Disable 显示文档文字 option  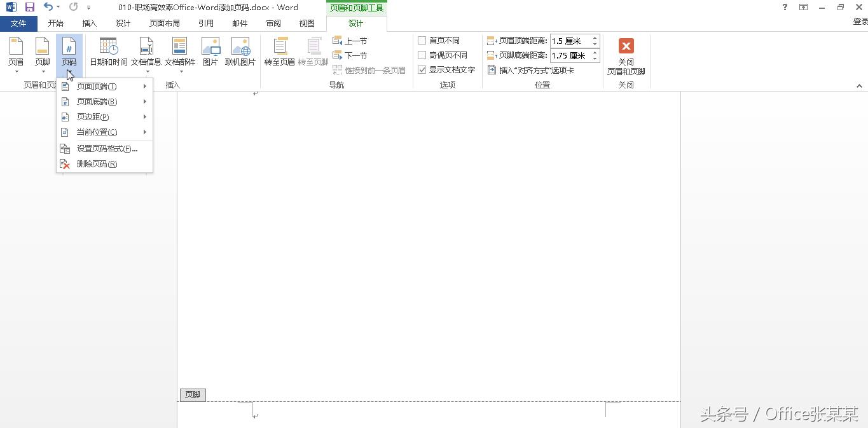422,70
